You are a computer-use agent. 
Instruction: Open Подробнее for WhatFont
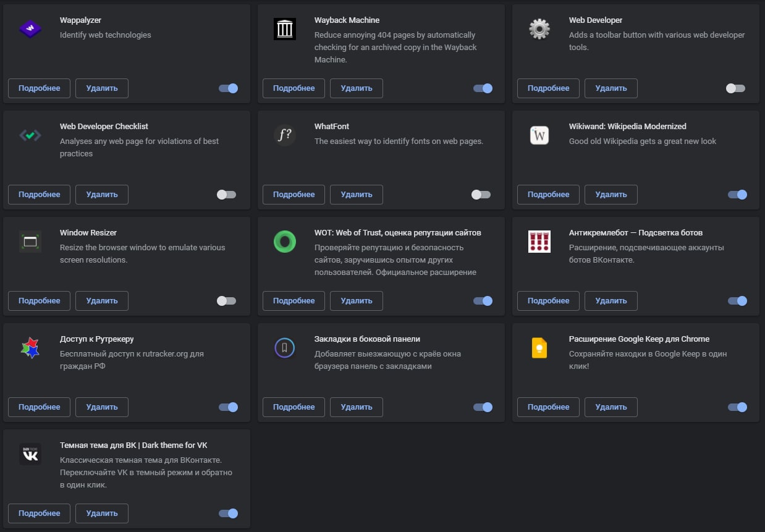[294, 195]
